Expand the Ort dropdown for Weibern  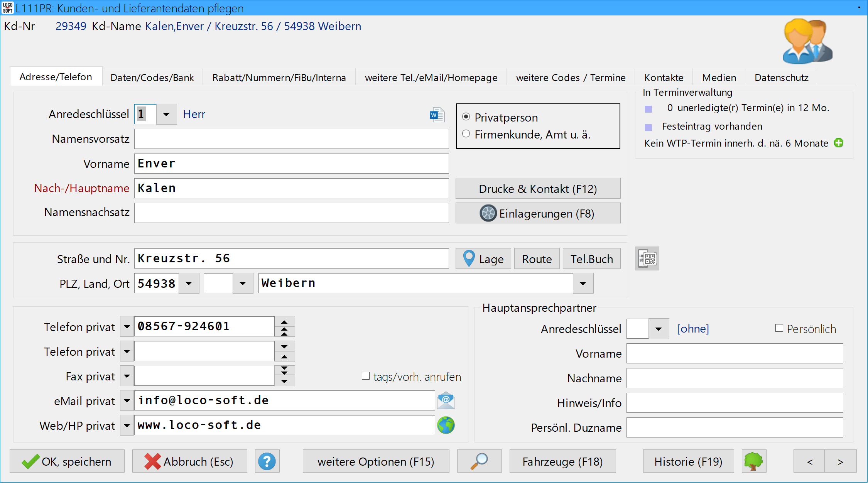[583, 284]
